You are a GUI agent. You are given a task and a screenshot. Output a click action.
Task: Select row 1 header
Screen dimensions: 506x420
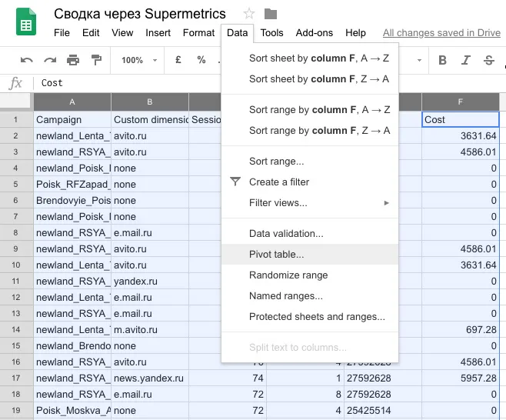(16, 119)
